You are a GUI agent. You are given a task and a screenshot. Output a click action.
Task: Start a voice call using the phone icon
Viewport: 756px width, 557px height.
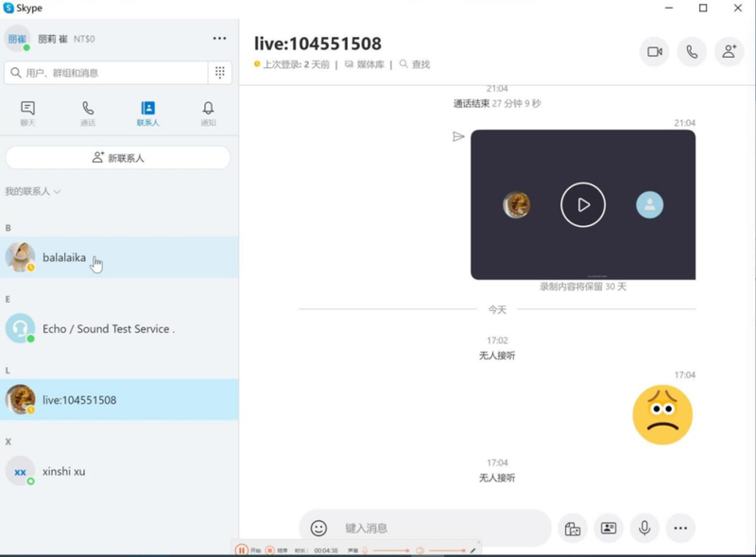click(692, 52)
